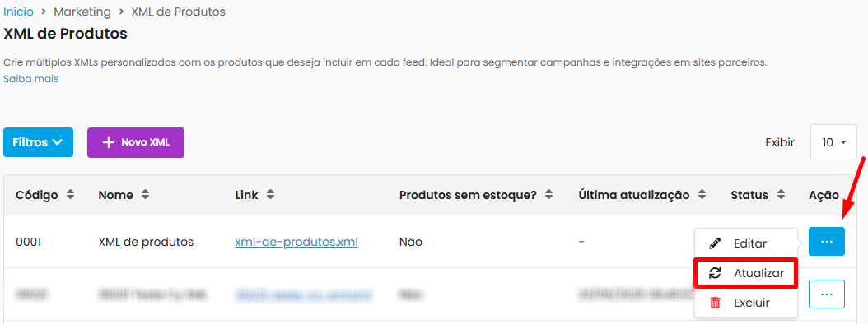The width and height of the screenshot is (868, 324).
Task: Choose Excluir in the action menu
Action: coord(745,303)
